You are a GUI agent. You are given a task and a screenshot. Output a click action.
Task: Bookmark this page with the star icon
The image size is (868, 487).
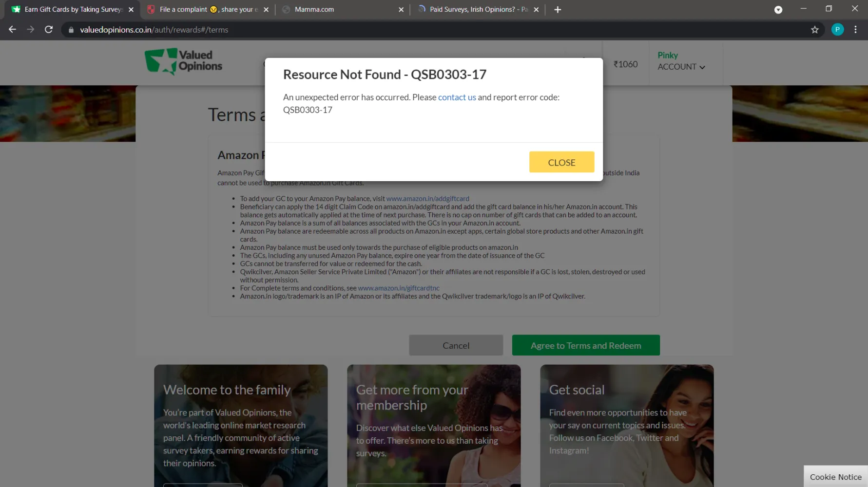pyautogui.click(x=814, y=30)
